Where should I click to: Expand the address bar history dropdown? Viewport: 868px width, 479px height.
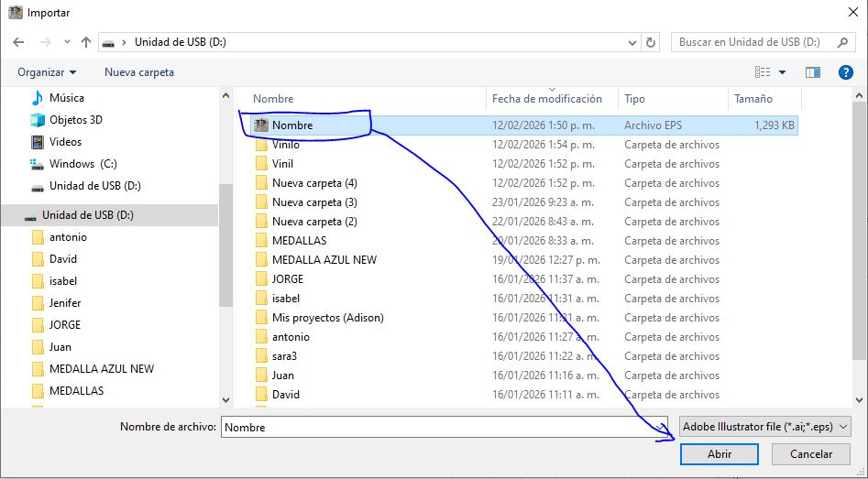tap(632, 42)
